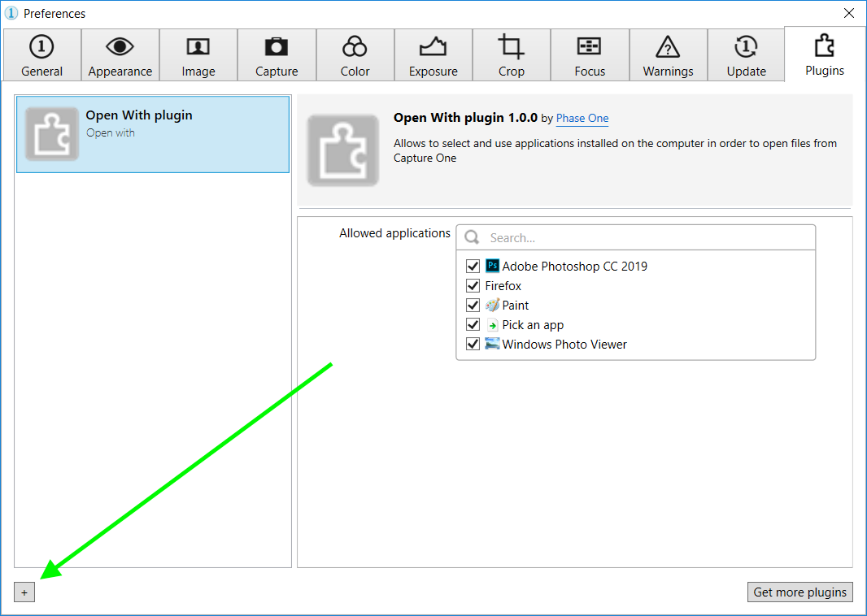This screenshot has width=867, height=616.
Task: Open the Exposure tab
Action: click(433, 55)
